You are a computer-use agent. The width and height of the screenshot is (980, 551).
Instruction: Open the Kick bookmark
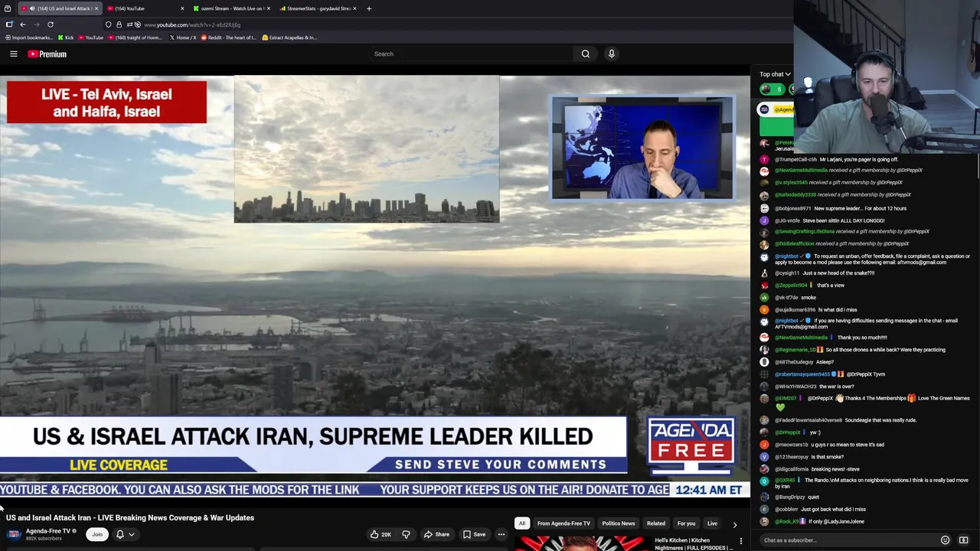point(65,37)
